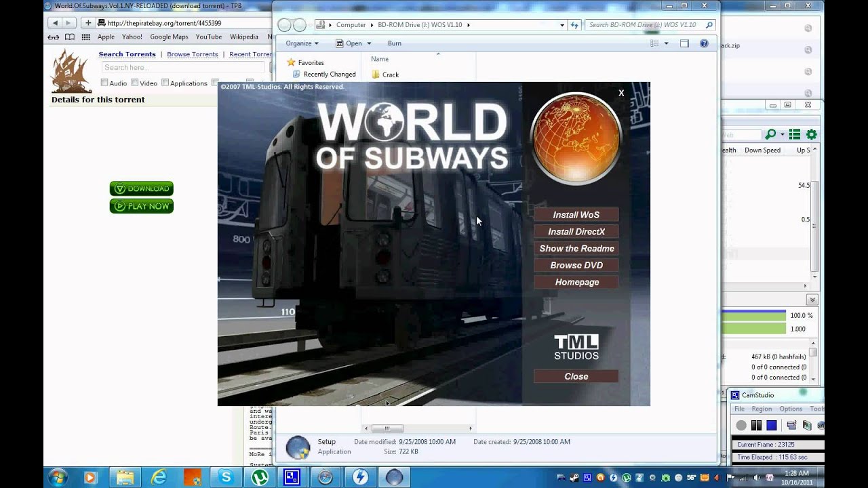868x488 pixels.
Task: Click Burn in the Explorer toolbar
Action: pos(395,43)
